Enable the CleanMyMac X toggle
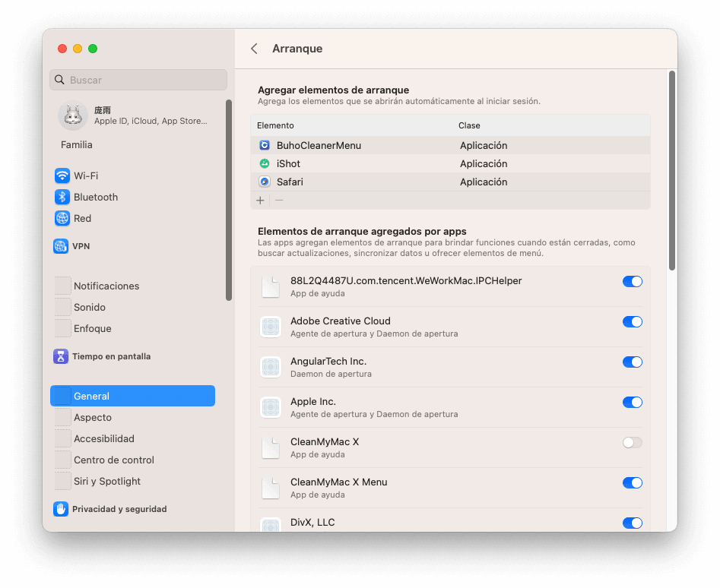The image size is (720, 588). pyautogui.click(x=633, y=443)
